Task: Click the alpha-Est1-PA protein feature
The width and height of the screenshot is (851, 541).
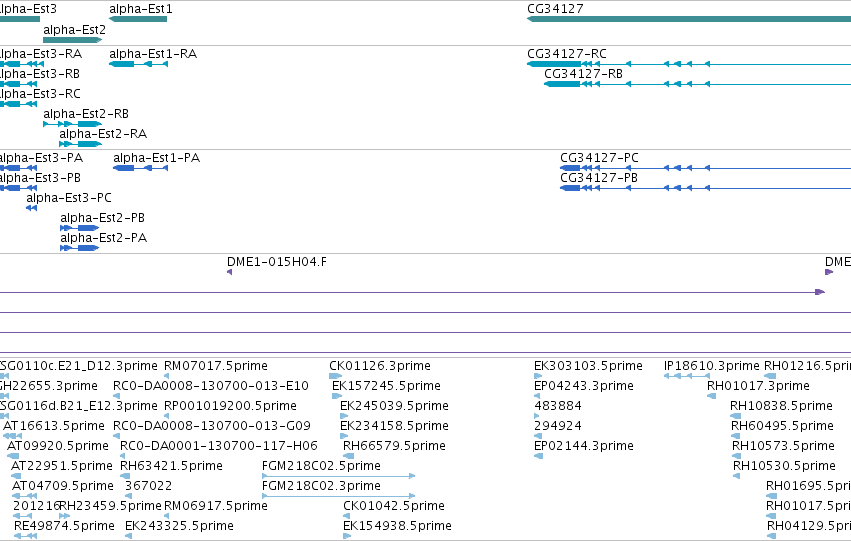Action: tap(141, 168)
